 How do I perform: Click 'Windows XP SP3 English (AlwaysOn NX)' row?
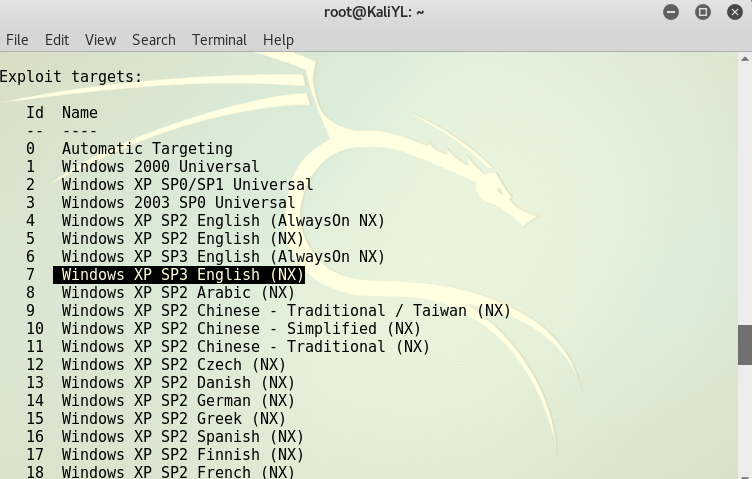coord(206,257)
